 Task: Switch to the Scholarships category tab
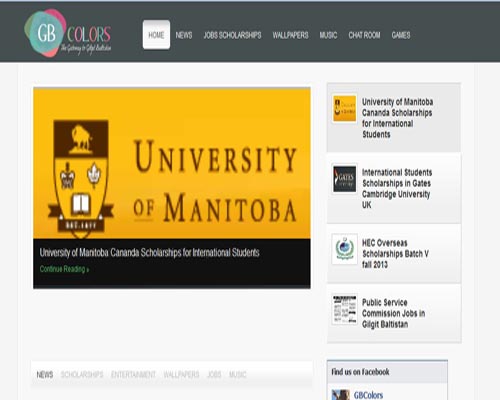(x=82, y=375)
